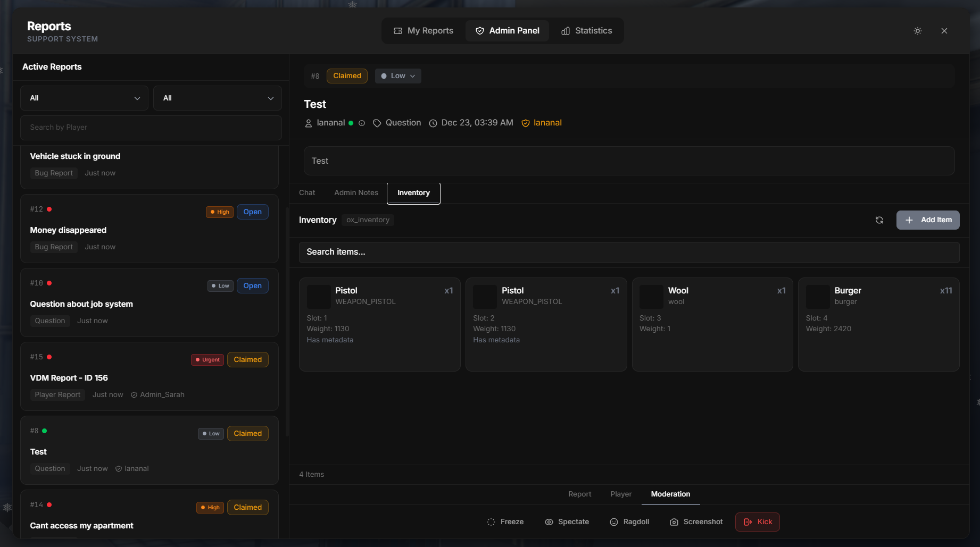Click the Claimed badge on report #14
The image size is (980, 547).
pyautogui.click(x=247, y=507)
